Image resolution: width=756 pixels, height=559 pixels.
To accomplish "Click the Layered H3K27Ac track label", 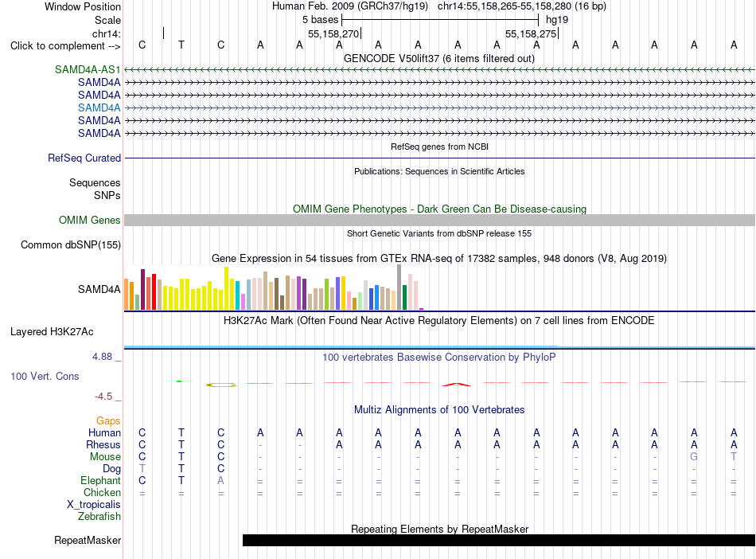I will tap(52, 331).
